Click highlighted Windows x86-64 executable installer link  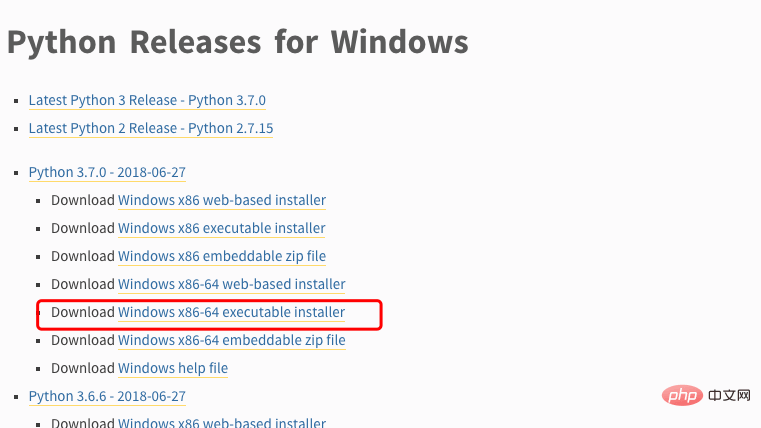pyautogui.click(x=232, y=312)
